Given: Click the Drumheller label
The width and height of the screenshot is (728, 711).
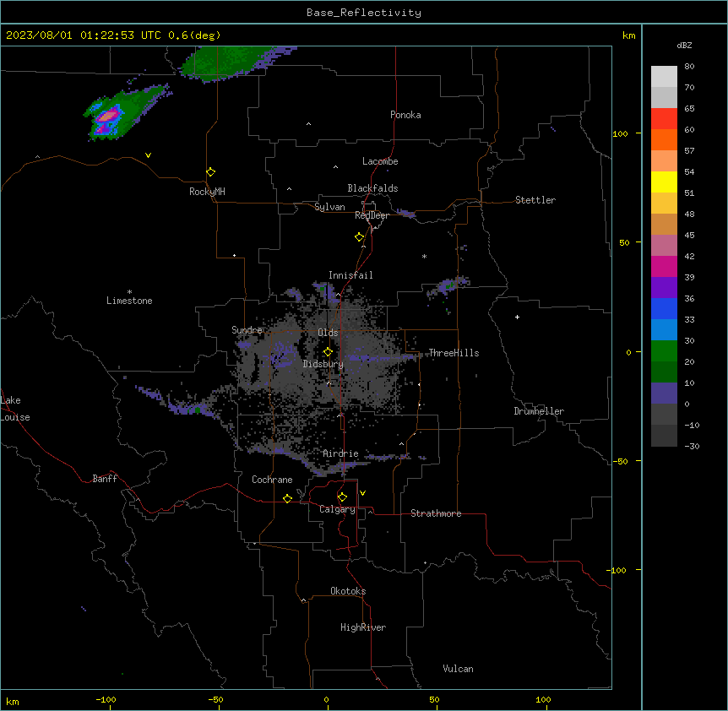Looking at the screenshot, I should click(x=539, y=411).
